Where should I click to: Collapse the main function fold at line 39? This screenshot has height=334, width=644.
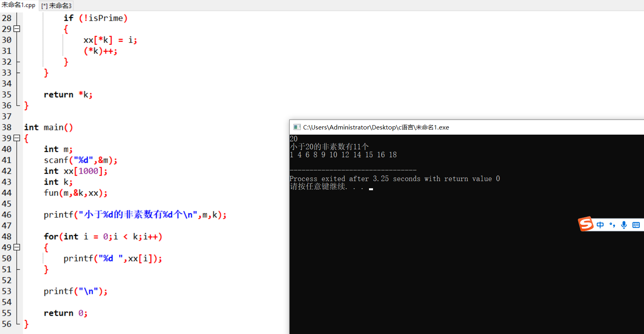pyautogui.click(x=17, y=138)
